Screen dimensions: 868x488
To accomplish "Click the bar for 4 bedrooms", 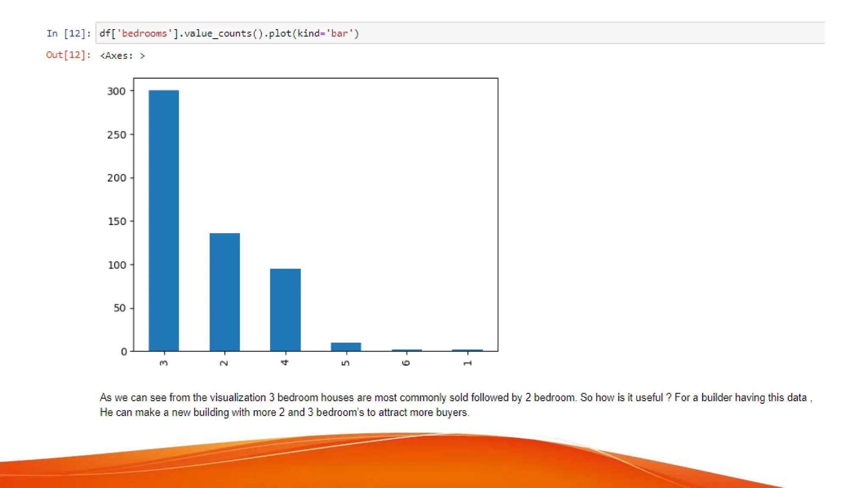I will (x=285, y=310).
